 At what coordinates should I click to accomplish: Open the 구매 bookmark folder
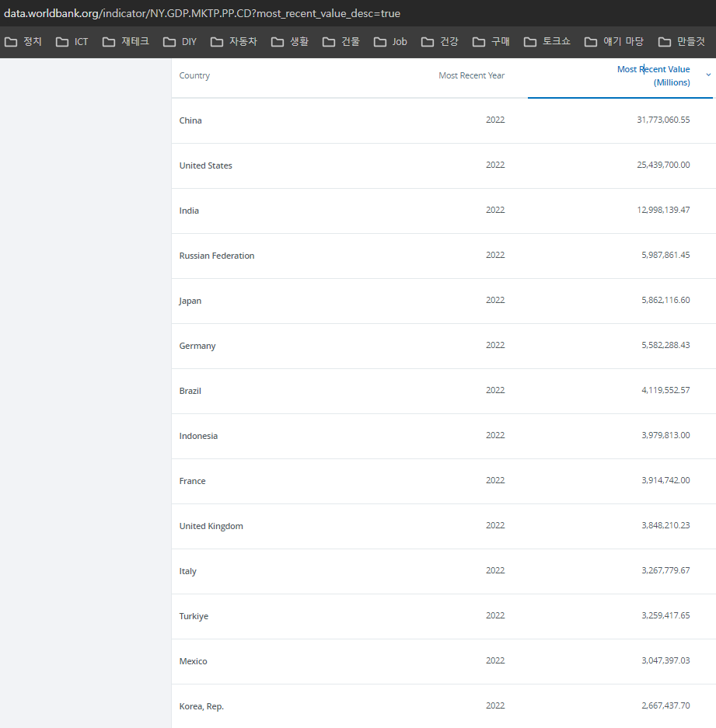pyautogui.click(x=491, y=42)
